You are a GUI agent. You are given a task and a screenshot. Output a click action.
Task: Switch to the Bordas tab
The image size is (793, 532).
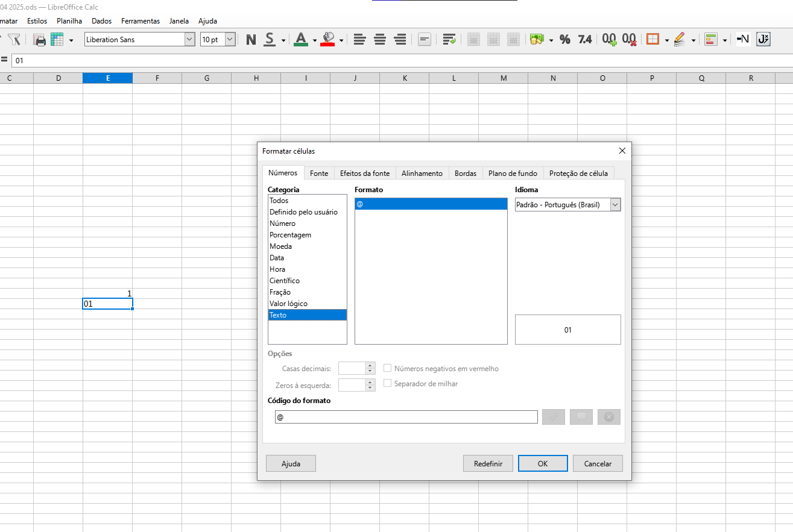click(x=466, y=173)
